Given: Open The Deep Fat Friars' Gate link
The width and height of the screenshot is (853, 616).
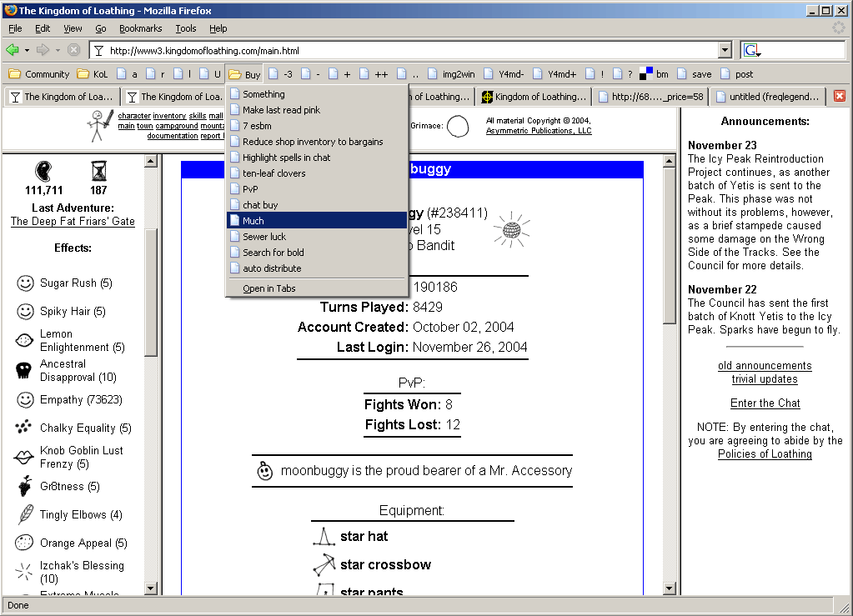Looking at the screenshot, I should coord(73,221).
